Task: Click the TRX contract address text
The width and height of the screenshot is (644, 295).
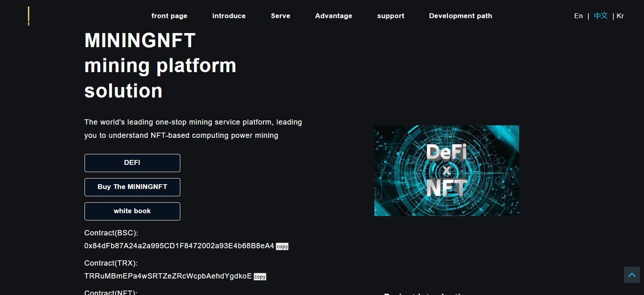Action: point(167,276)
